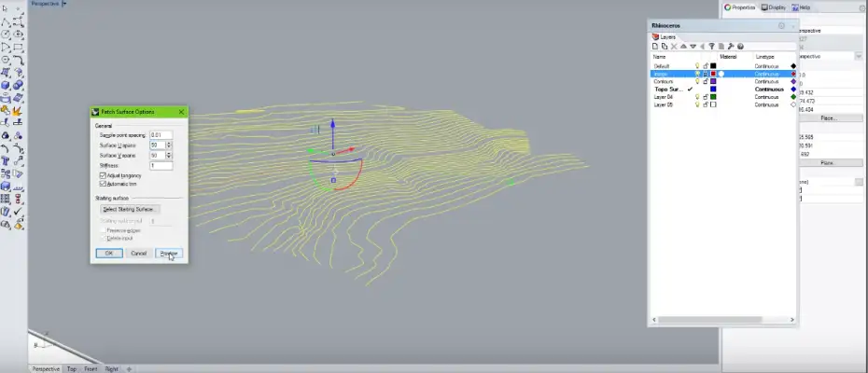Select the Layer 05 row name

(x=664, y=104)
